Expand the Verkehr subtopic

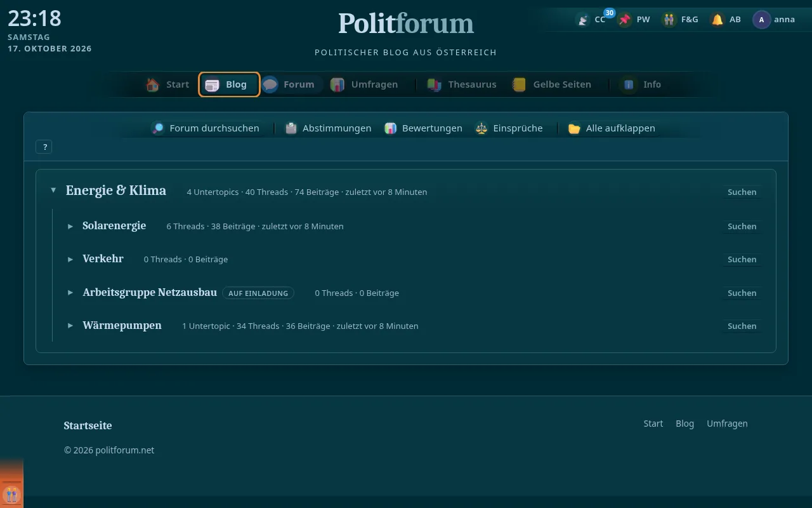(70, 259)
